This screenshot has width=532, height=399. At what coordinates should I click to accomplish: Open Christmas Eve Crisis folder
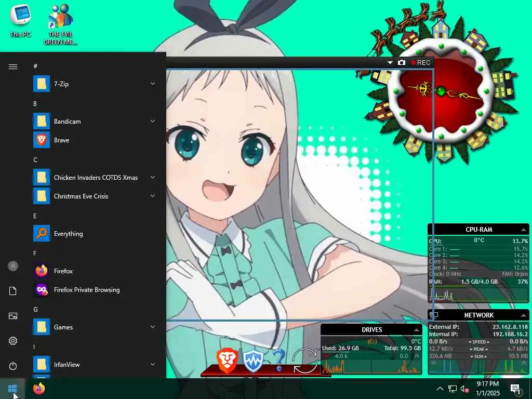tap(95, 196)
